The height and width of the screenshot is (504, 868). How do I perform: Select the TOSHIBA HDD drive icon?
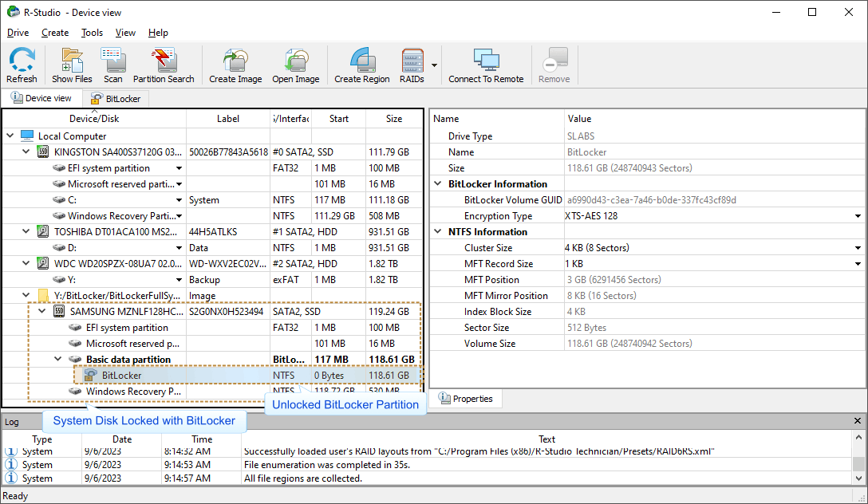(42, 231)
